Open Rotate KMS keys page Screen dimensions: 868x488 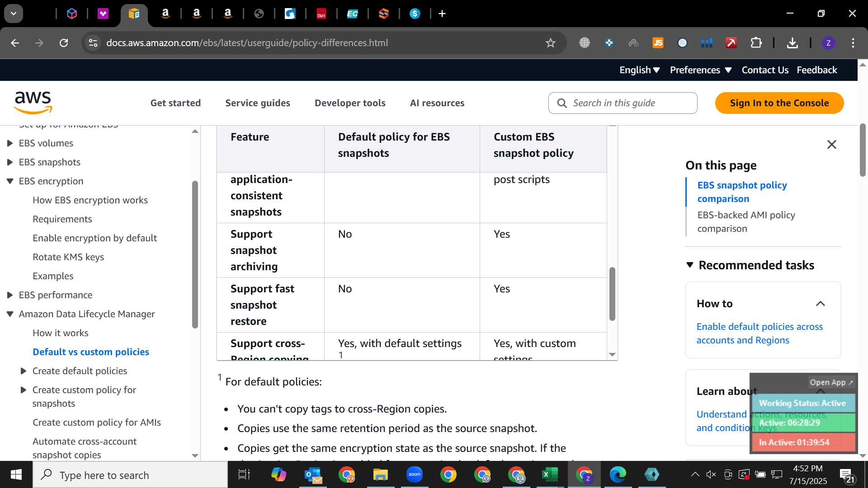[68, 257]
